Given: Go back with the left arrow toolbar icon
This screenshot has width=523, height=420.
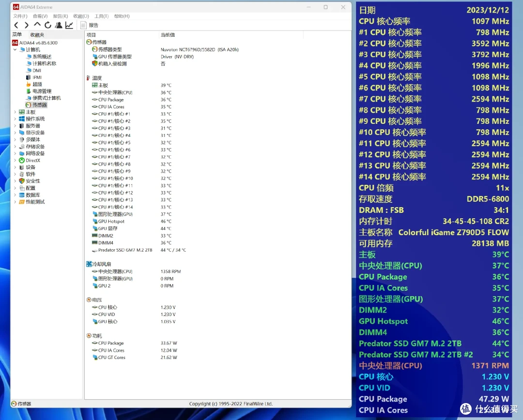Looking at the screenshot, I should coord(16,25).
